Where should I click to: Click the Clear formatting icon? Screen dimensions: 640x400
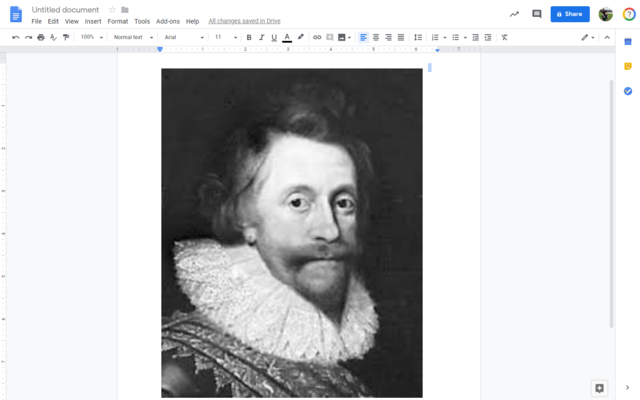504,37
